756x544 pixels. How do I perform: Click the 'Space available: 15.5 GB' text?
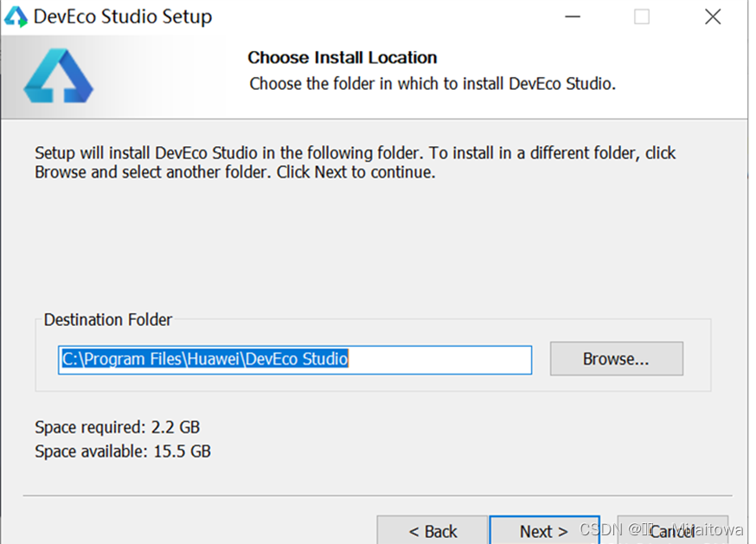[123, 451]
